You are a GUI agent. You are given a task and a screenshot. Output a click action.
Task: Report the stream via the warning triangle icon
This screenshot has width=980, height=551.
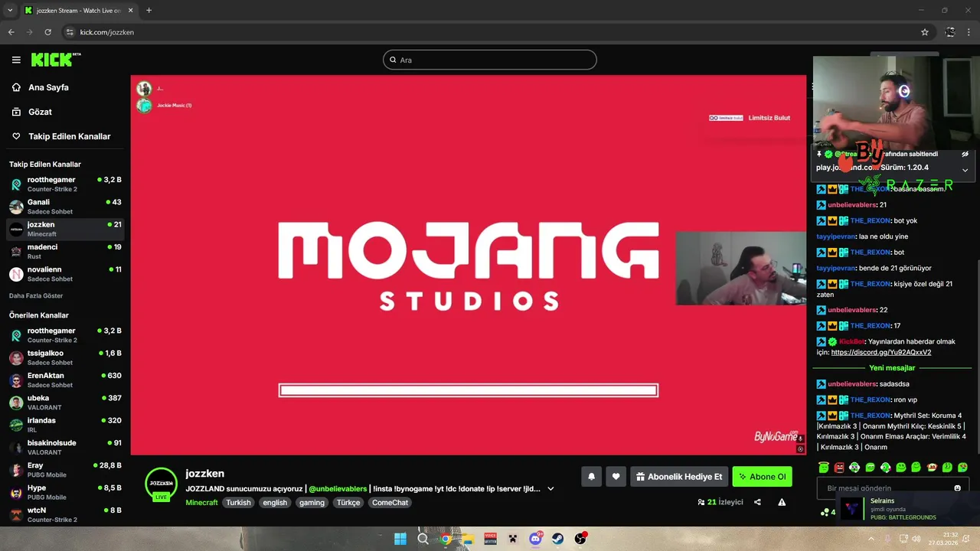(782, 502)
